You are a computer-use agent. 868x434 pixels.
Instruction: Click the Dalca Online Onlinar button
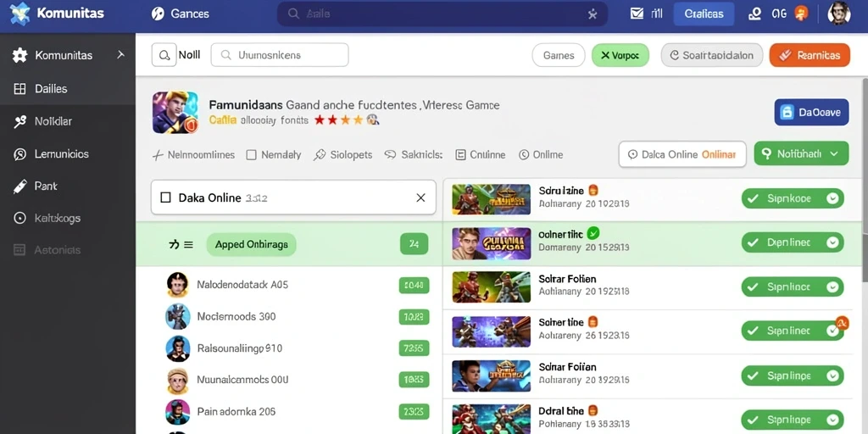point(682,154)
